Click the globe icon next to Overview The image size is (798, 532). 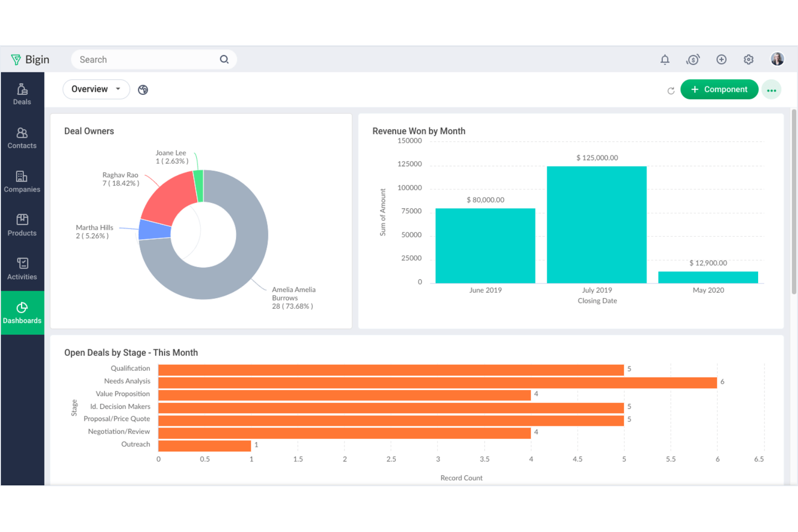(x=142, y=89)
